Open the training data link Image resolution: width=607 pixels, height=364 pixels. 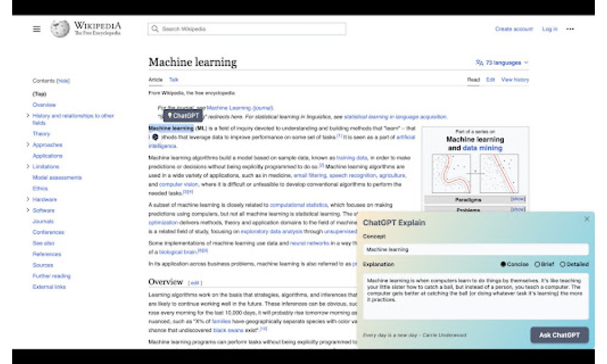(x=352, y=158)
